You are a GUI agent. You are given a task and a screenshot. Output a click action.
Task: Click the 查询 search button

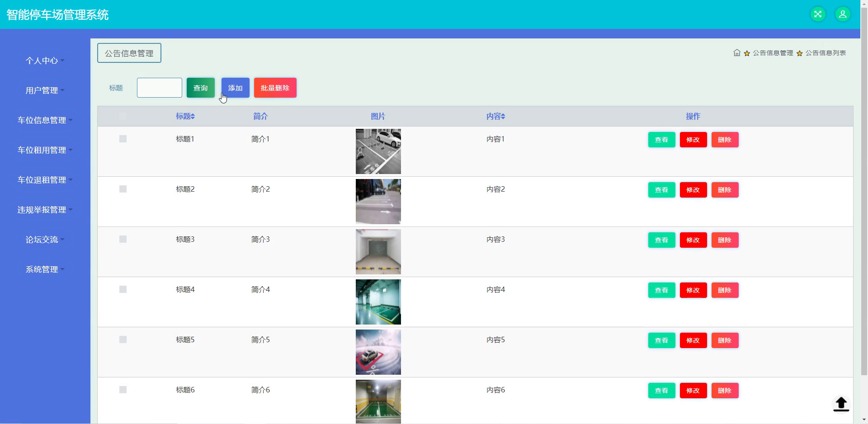click(x=201, y=88)
